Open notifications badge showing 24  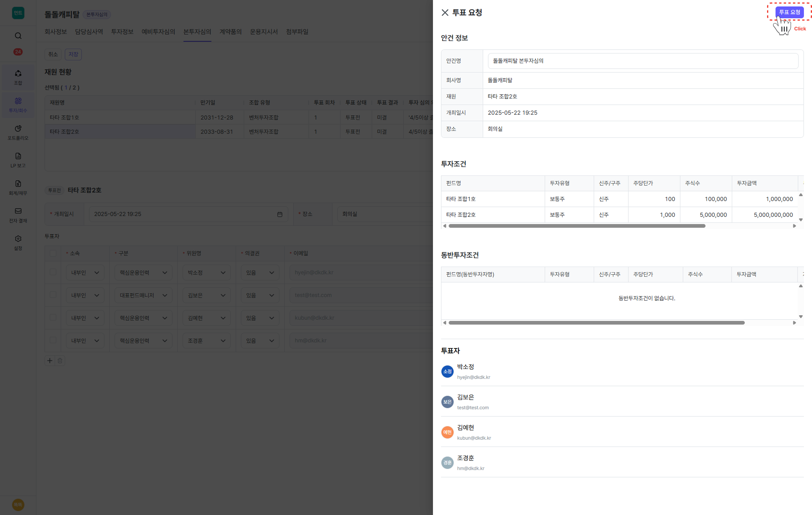18,52
